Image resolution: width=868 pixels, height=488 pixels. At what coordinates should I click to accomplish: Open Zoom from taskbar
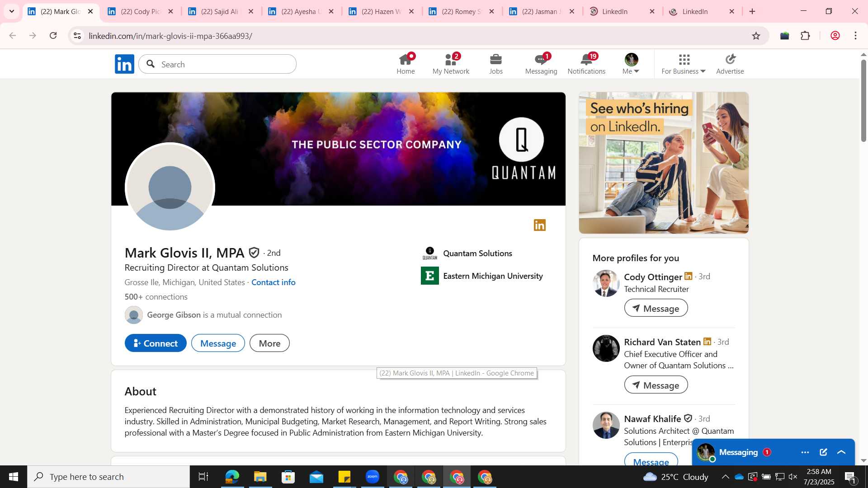click(372, 477)
